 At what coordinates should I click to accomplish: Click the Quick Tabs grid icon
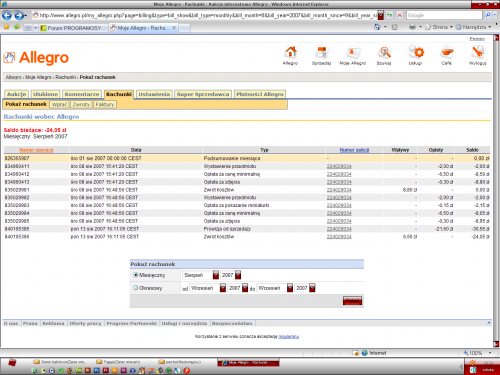pos(29,28)
